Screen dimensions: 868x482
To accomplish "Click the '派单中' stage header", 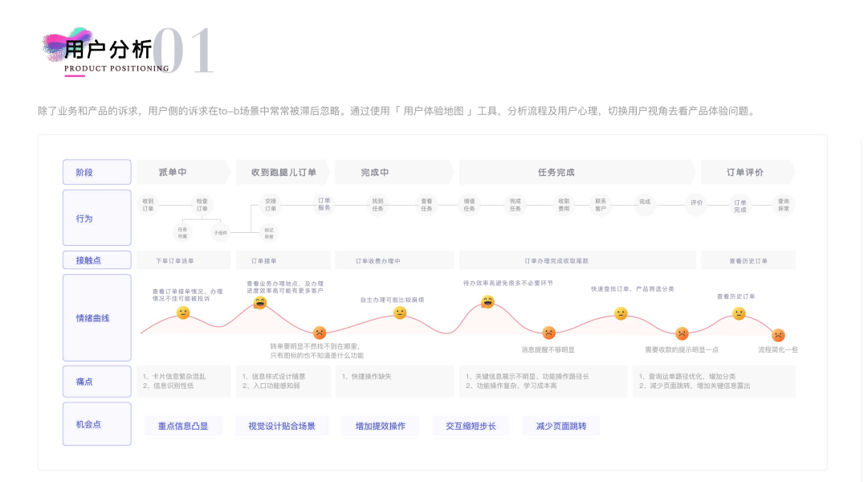I will 183,172.
